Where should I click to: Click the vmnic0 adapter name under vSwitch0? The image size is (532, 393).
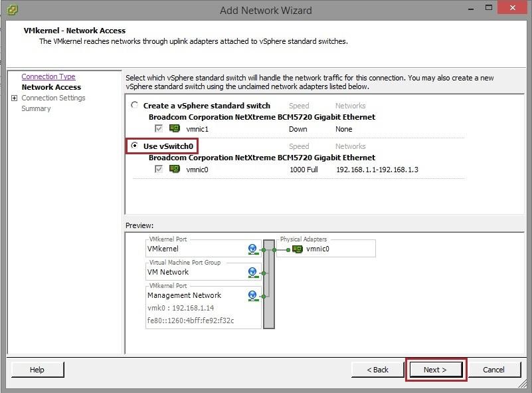(197, 170)
